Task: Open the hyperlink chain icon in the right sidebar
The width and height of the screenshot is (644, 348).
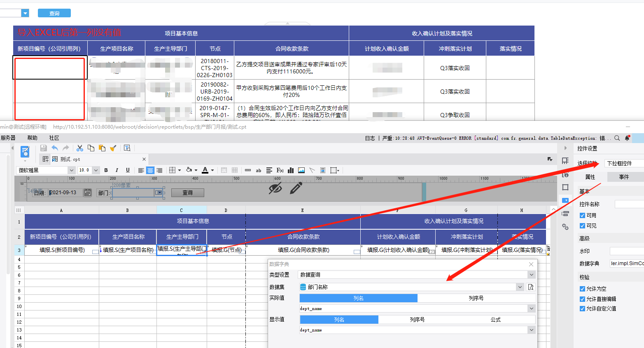Action: (x=565, y=227)
